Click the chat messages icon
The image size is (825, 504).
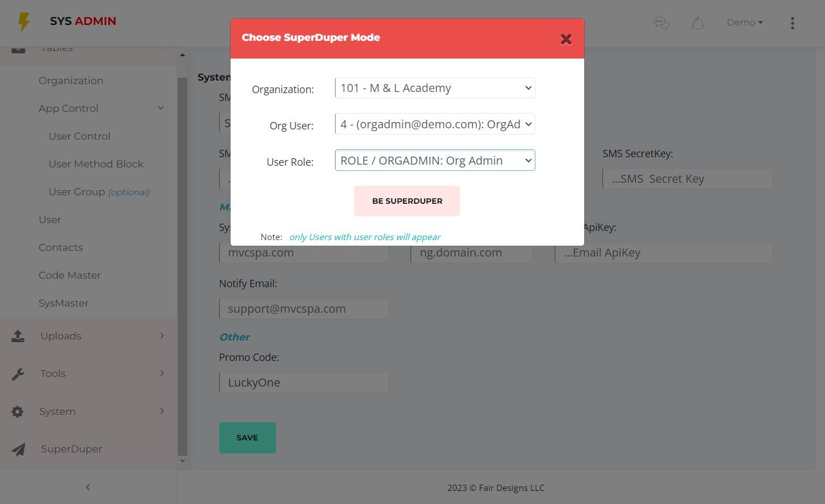(x=661, y=23)
